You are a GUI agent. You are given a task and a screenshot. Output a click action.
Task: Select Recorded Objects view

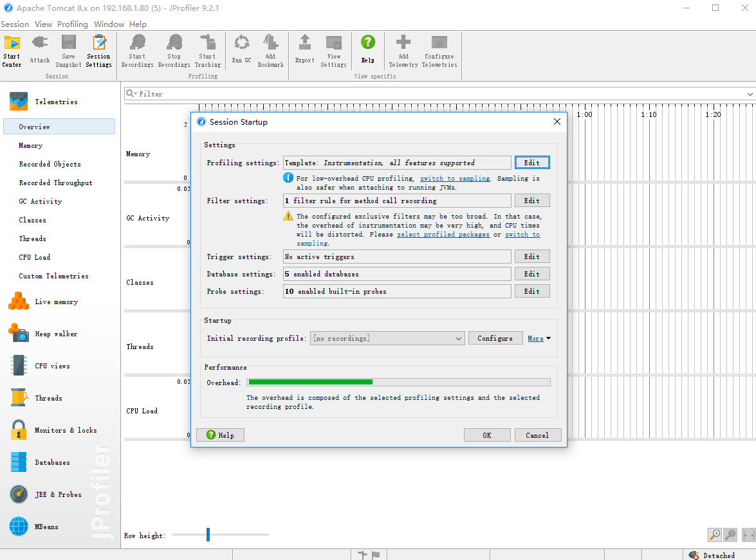50,164
